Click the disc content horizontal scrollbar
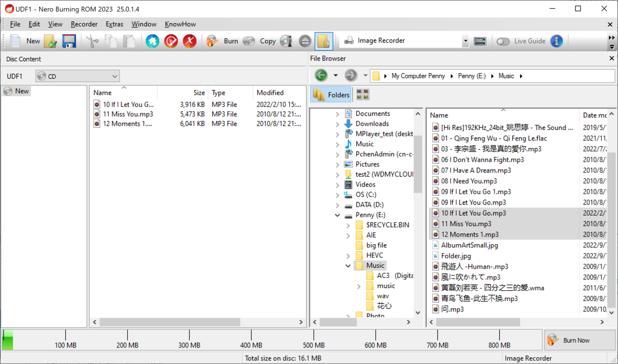The width and height of the screenshot is (618, 364). [170, 322]
